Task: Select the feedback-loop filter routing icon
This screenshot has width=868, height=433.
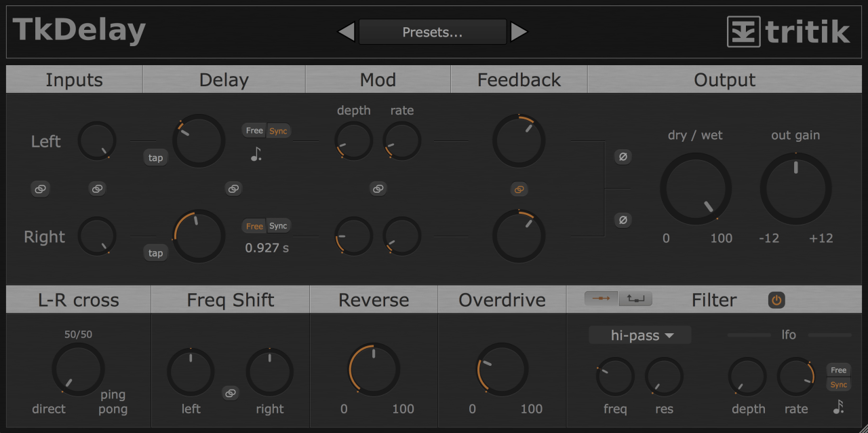Action: pos(636,299)
